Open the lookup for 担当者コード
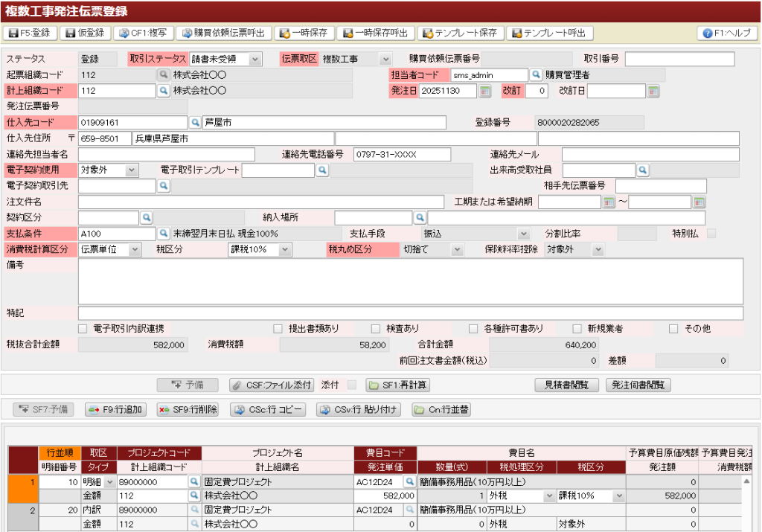The image size is (762, 532). click(x=536, y=75)
